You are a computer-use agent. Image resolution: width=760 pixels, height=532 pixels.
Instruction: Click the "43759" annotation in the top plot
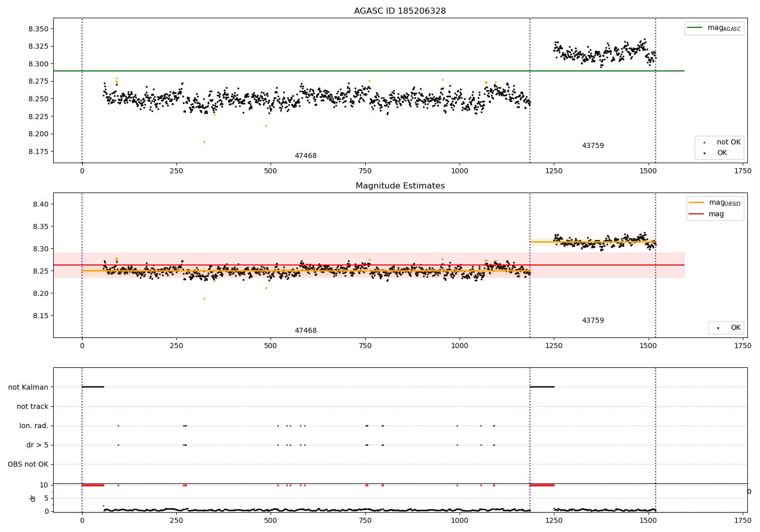coord(593,146)
